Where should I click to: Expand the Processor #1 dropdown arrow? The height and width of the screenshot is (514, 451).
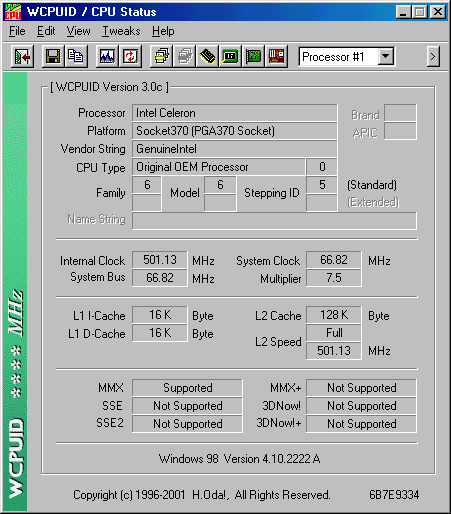[x=386, y=56]
